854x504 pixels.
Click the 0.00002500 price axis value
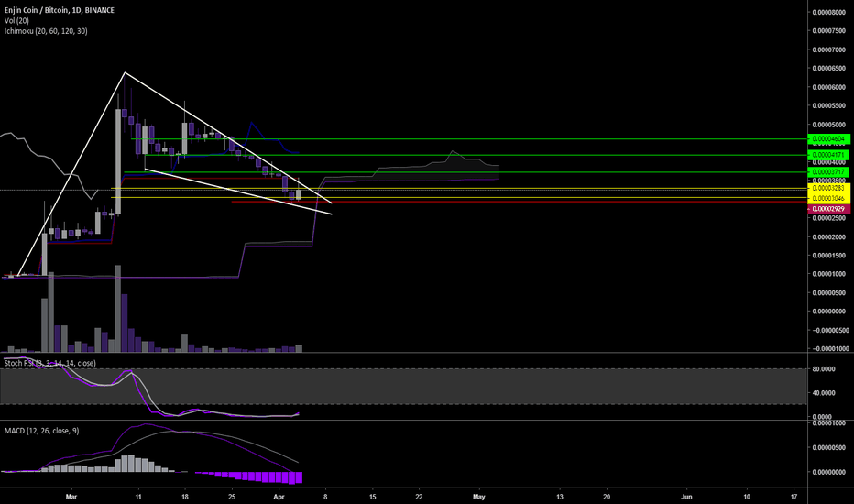(829, 218)
